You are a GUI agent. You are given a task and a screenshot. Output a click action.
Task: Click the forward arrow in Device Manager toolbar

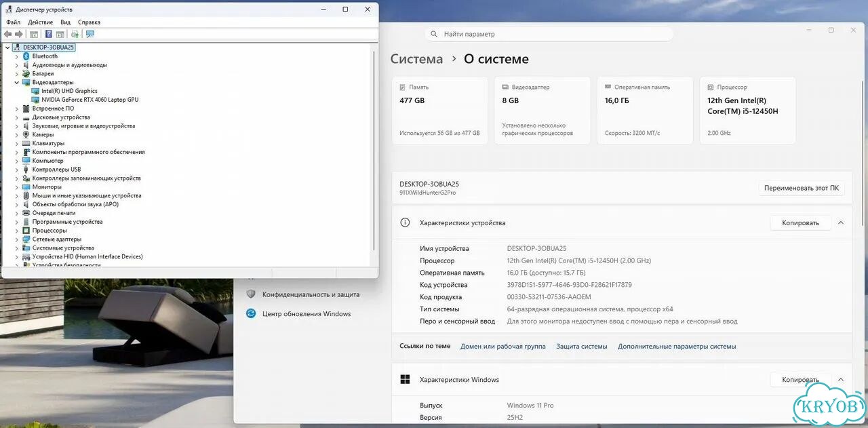pyautogui.click(x=19, y=34)
